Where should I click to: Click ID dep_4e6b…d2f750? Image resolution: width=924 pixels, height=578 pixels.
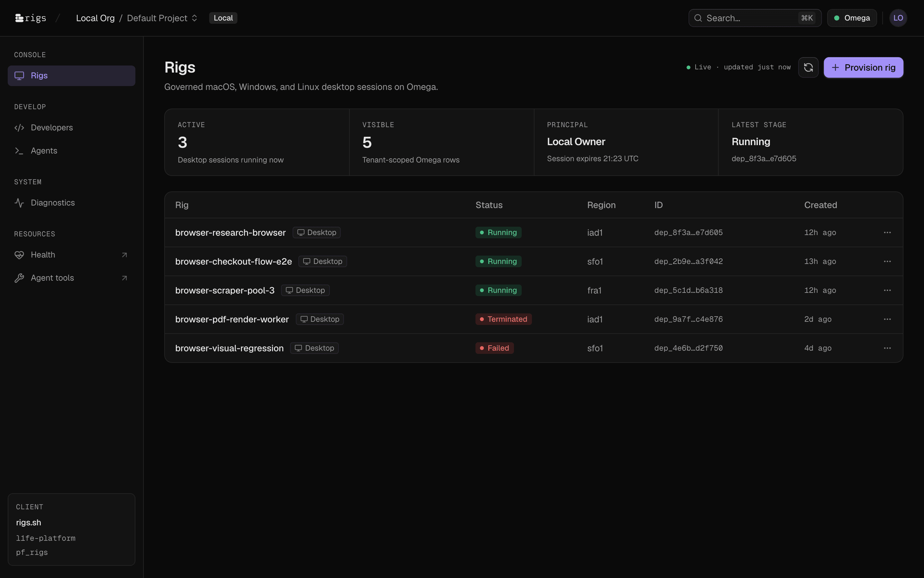(x=689, y=348)
